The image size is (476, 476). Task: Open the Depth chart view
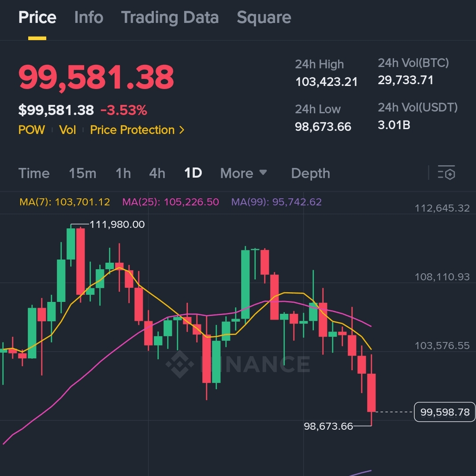point(310,173)
